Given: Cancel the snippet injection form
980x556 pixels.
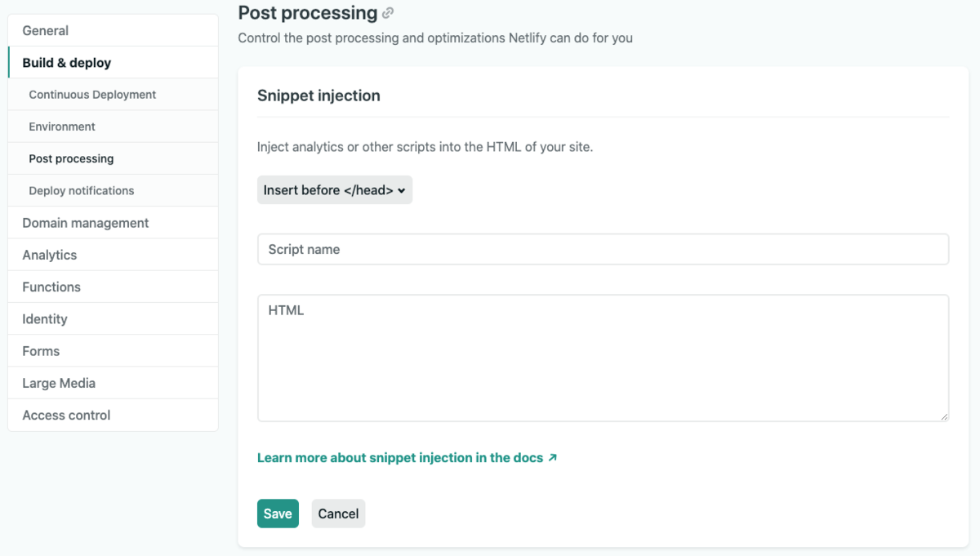Looking at the screenshot, I should click(338, 514).
